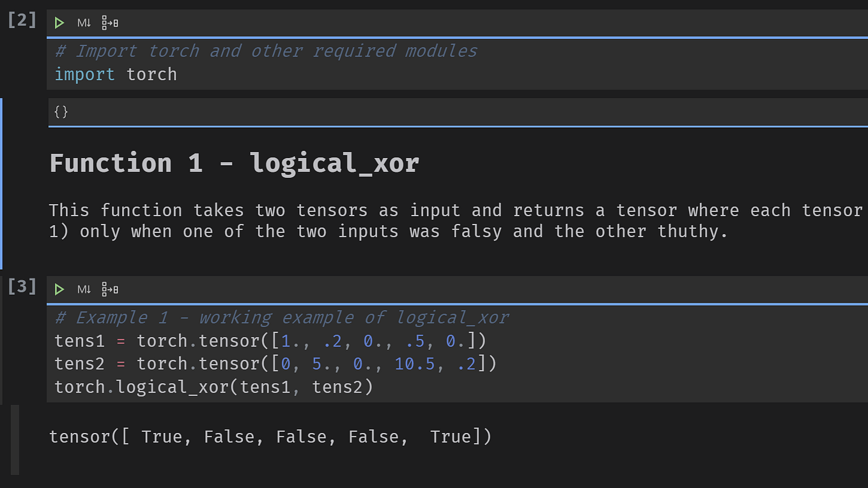
Task: Place cursor on the import torch line
Action: click(116, 75)
